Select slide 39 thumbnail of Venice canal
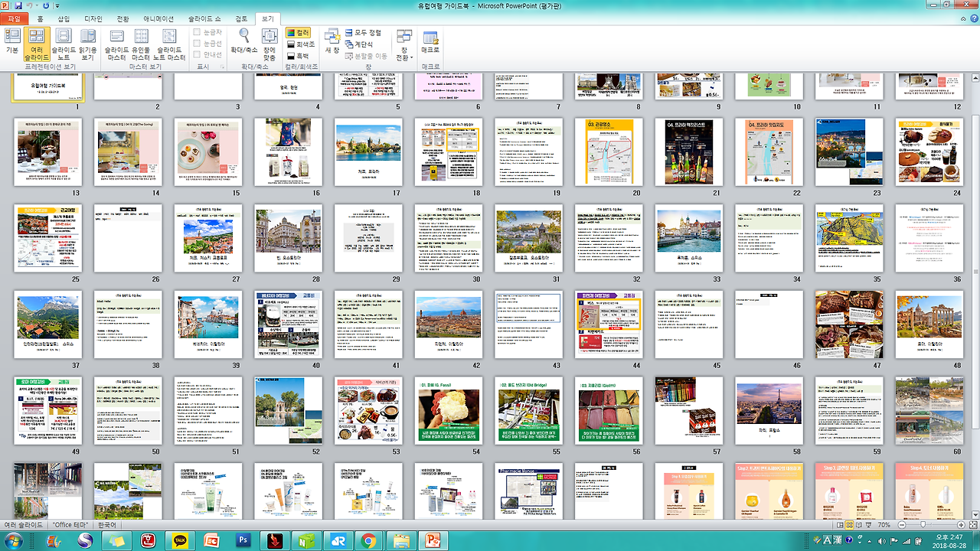Viewport: 980px width, 551px height. (x=208, y=324)
